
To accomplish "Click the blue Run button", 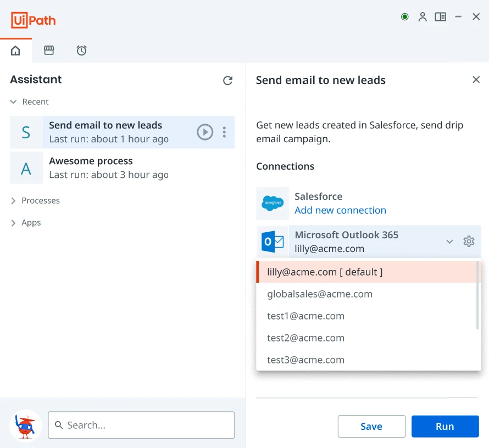I will [445, 426].
